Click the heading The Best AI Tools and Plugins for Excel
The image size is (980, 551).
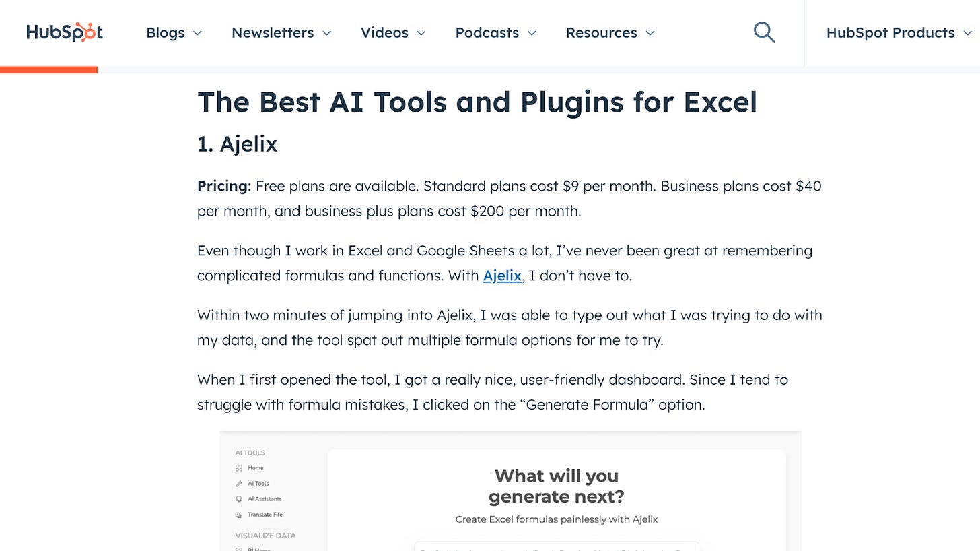(x=477, y=102)
